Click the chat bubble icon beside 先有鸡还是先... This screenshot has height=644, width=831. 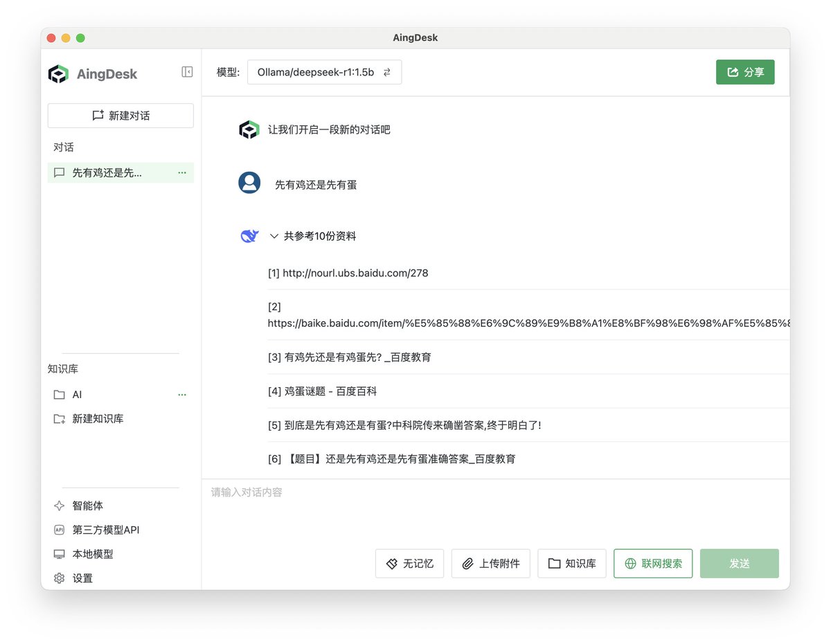pyautogui.click(x=60, y=173)
